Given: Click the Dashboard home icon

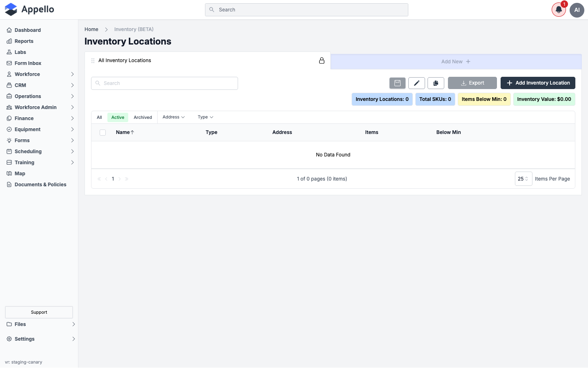Looking at the screenshot, I should point(9,30).
